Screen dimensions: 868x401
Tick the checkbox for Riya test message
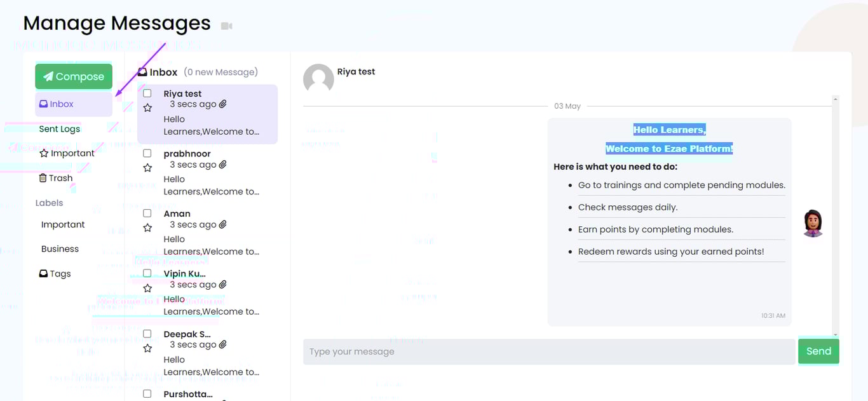(147, 93)
